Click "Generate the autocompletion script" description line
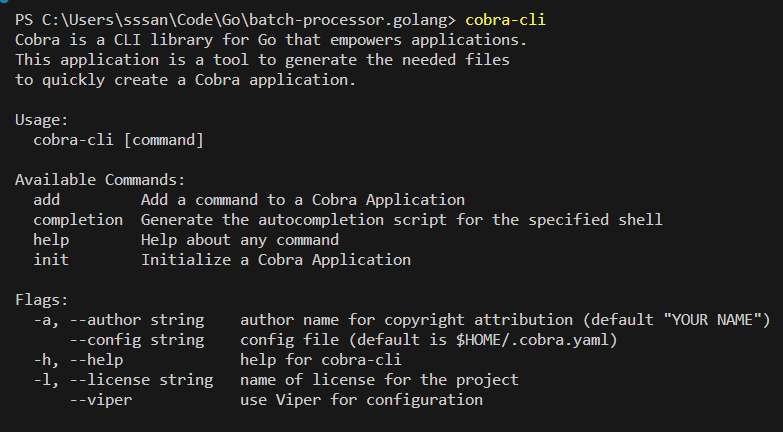783x432 pixels. (402, 220)
